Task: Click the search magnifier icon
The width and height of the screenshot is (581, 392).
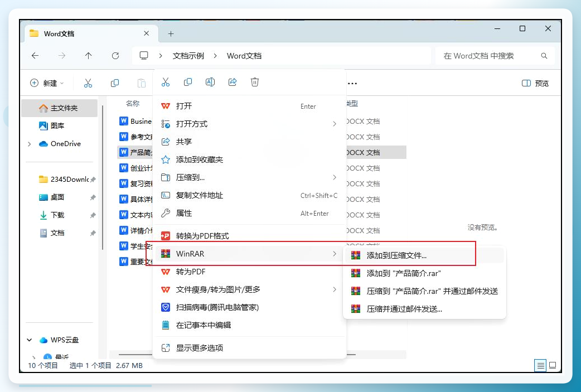Action: [x=544, y=56]
